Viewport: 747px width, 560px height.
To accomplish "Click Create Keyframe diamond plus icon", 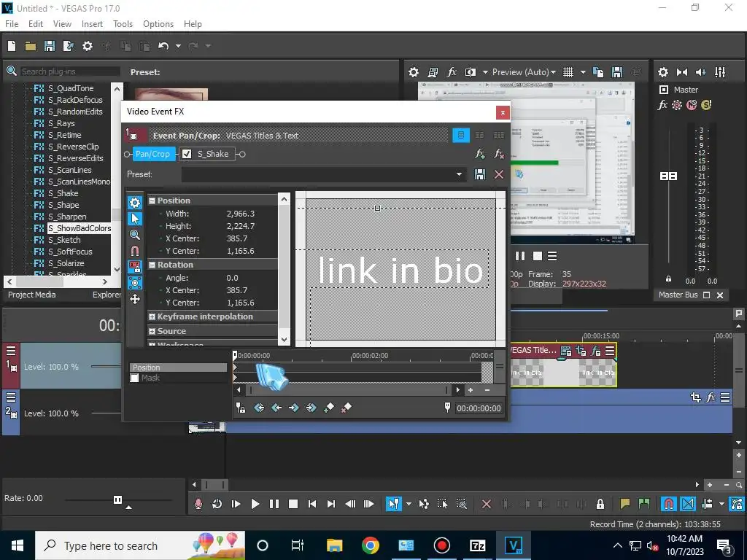I will click(x=329, y=408).
